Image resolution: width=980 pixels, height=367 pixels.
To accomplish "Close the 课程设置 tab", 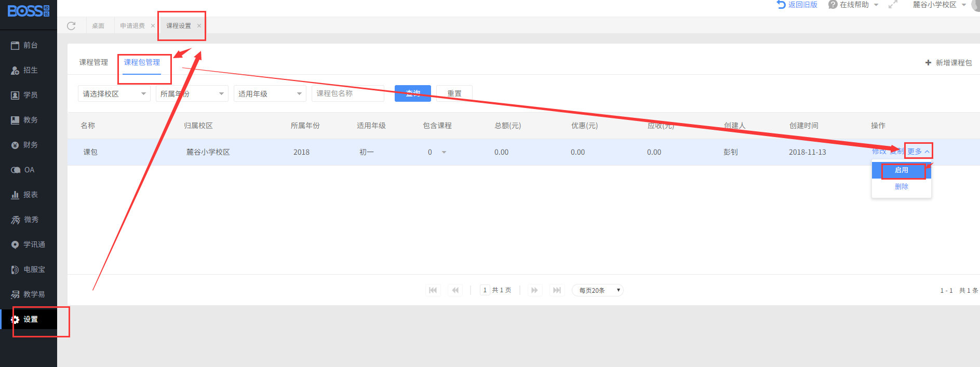I will [x=199, y=25].
